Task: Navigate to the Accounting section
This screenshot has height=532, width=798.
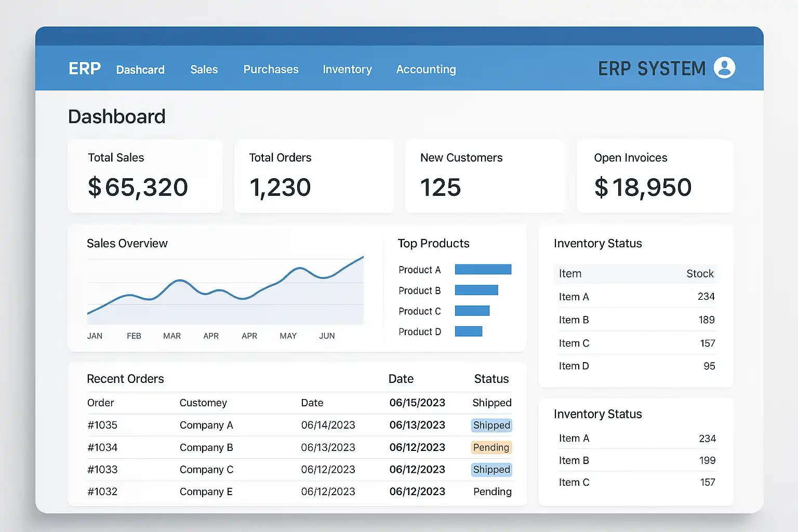Action: tap(425, 70)
